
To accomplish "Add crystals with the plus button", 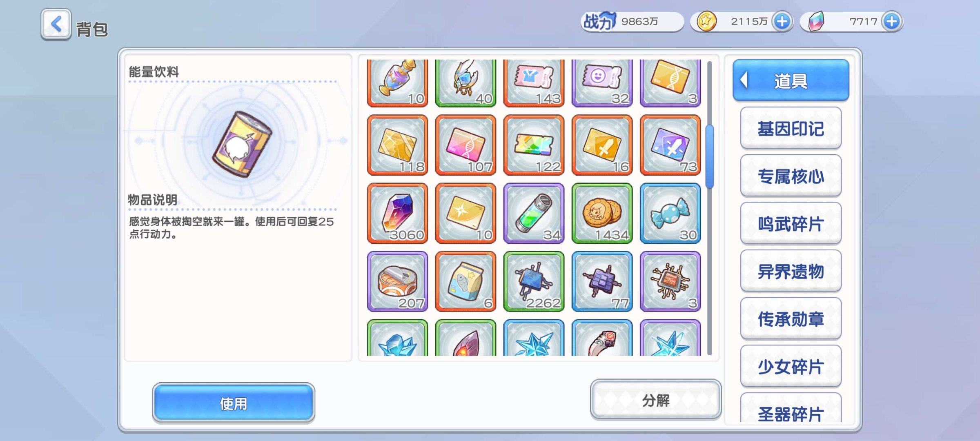I will coord(891,21).
